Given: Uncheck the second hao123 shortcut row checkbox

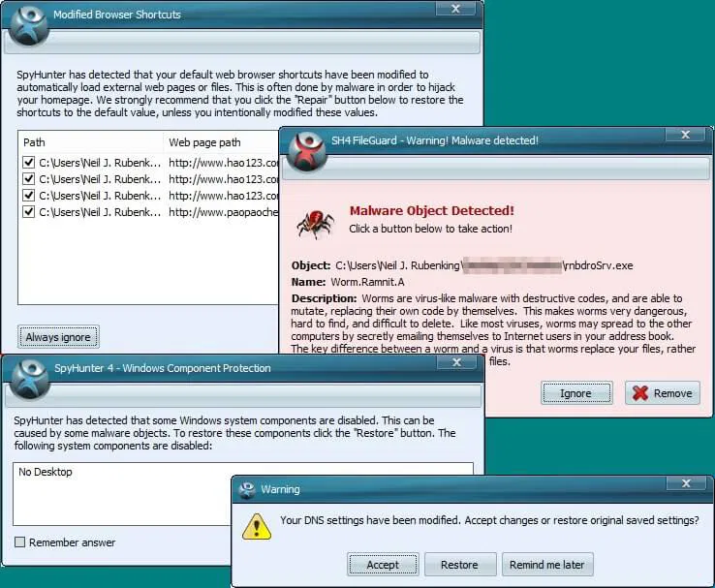Looking at the screenshot, I should (29, 178).
